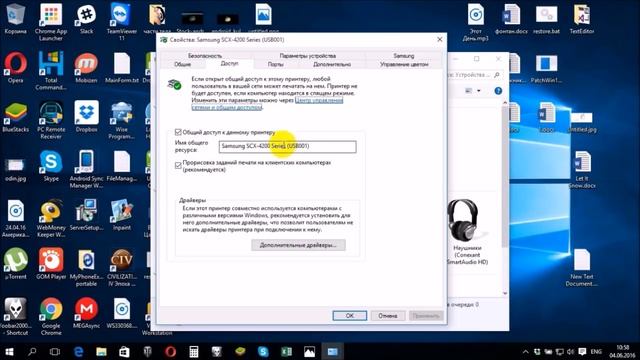Screen dimensions: 640x360
Task: Open the foobar2000 desktop shortcut
Action: click(16, 316)
